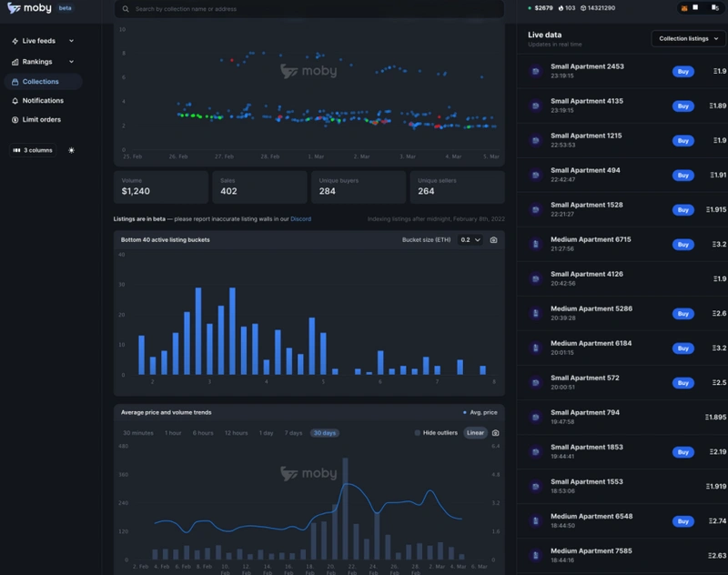Expand the Live feeds menu

point(43,41)
